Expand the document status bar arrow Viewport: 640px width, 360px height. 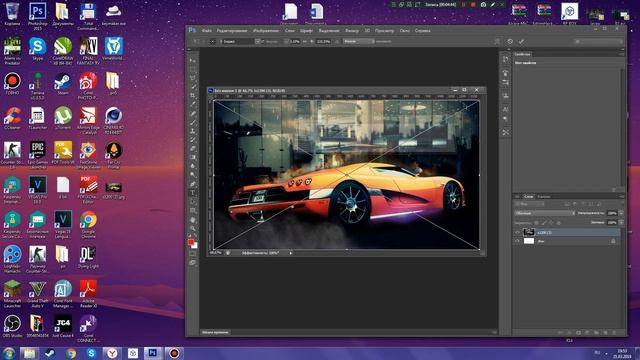point(291,253)
